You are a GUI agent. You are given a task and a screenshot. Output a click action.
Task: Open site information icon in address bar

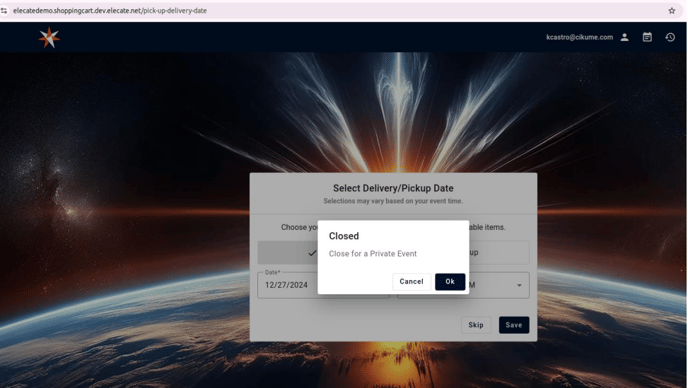(x=4, y=11)
